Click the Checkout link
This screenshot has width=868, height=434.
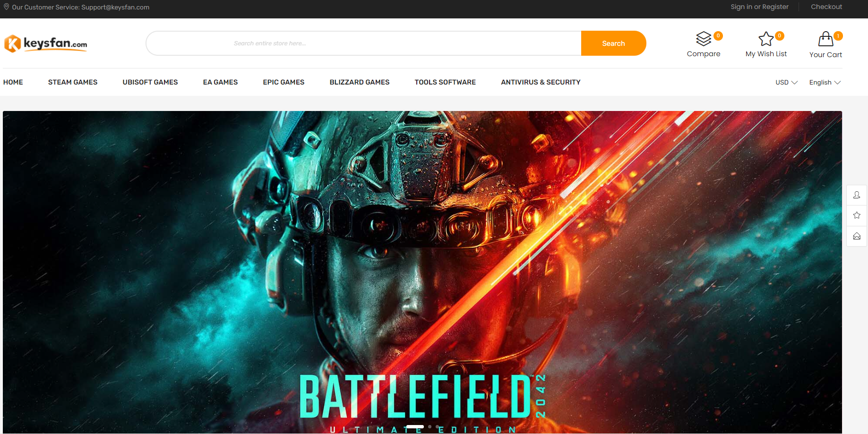point(826,7)
